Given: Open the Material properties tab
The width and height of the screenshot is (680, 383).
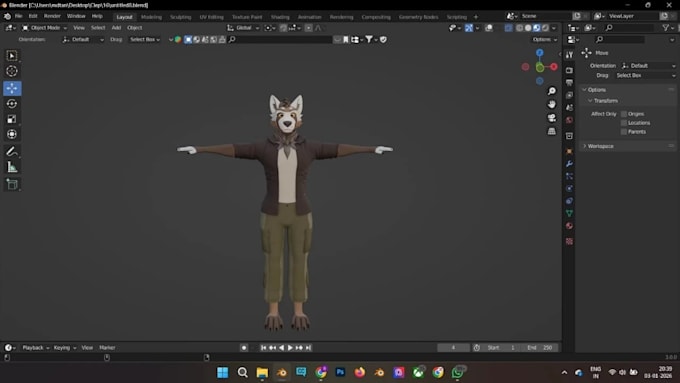Looking at the screenshot, I should (x=569, y=226).
